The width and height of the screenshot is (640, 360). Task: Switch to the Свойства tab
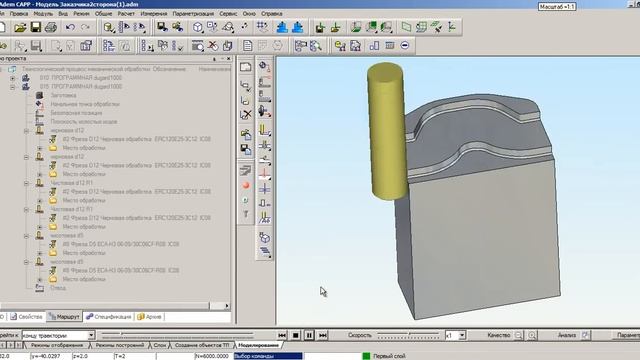(x=27, y=317)
